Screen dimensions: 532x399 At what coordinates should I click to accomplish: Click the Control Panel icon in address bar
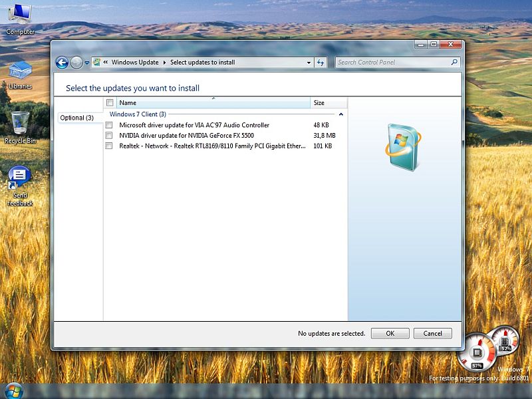(x=96, y=62)
